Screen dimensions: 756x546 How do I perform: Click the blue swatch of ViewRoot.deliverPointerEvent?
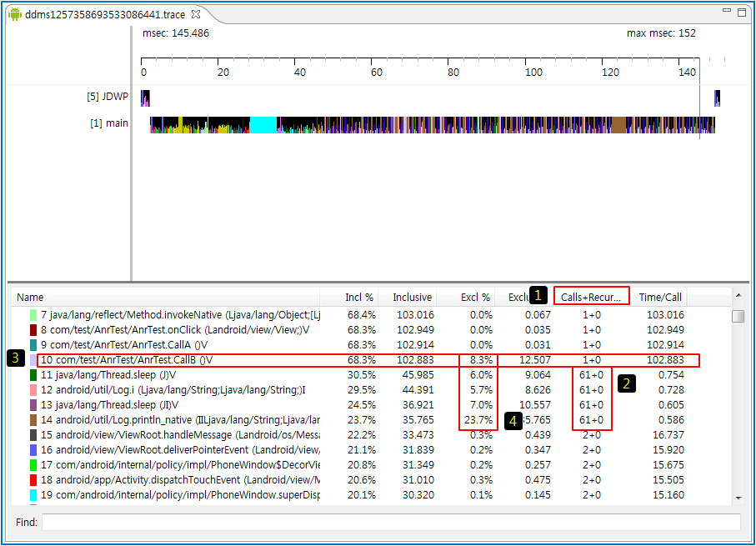tap(33, 450)
